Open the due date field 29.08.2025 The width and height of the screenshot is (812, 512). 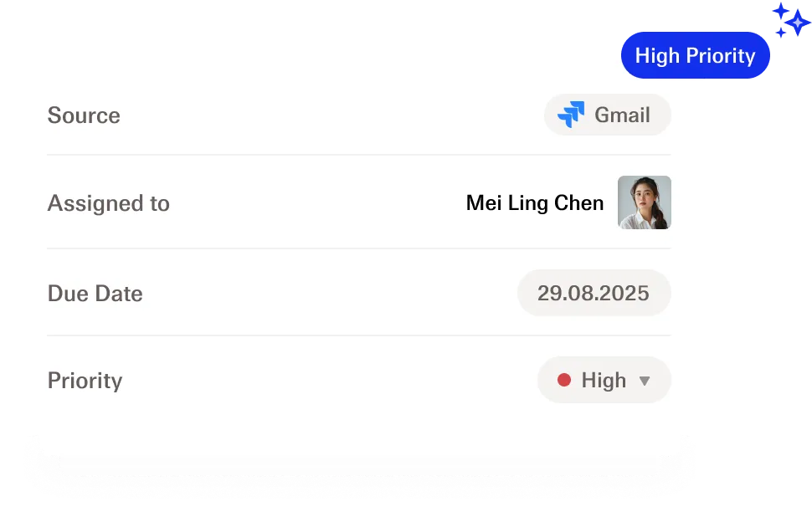(594, 293)
